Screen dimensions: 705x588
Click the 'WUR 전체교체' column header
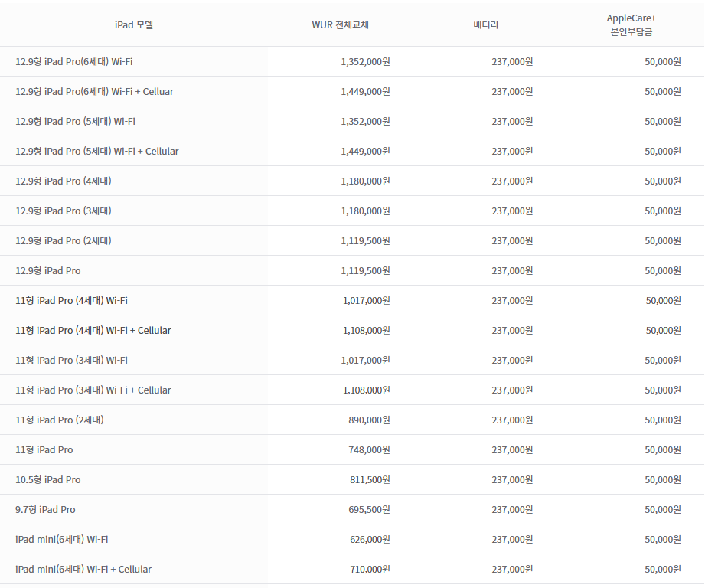(341, 25)
